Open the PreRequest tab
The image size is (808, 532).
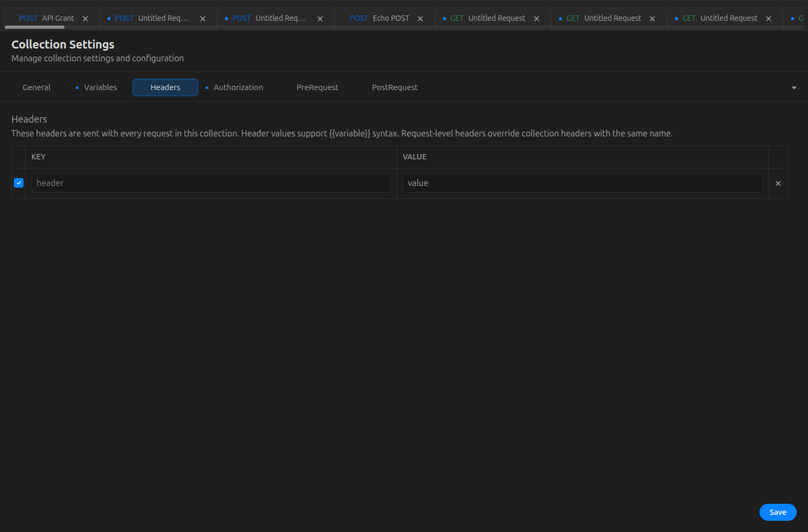318,88
